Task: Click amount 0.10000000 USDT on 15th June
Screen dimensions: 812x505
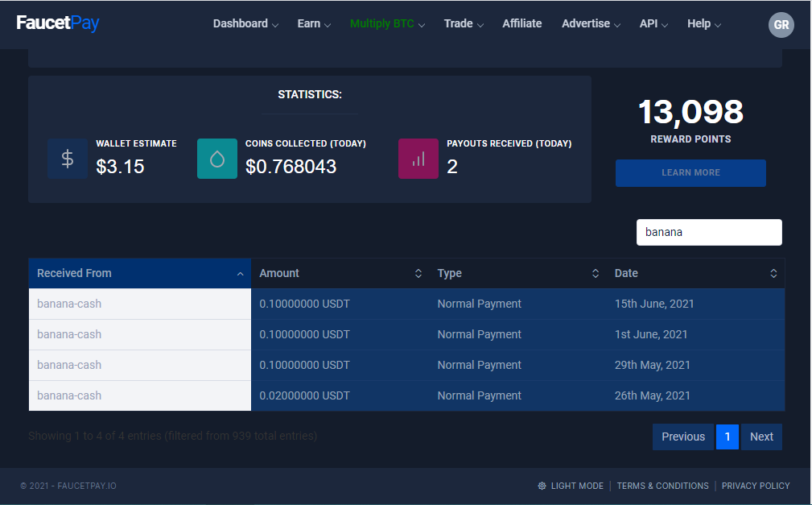Action: (304, 304)
